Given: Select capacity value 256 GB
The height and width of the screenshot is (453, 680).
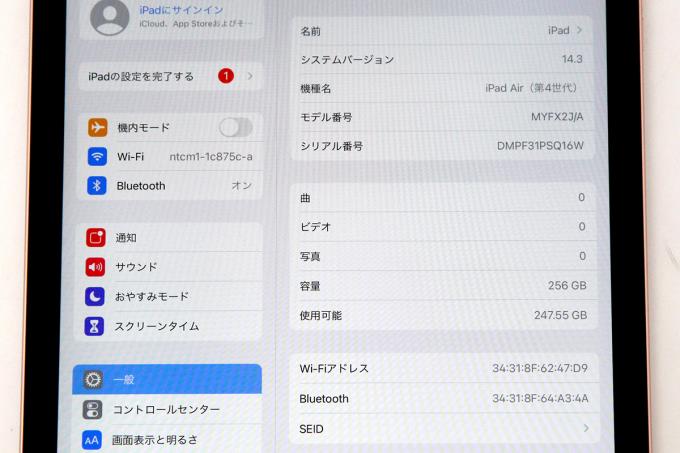Looking at the screenshot, I should coord(567,286).
